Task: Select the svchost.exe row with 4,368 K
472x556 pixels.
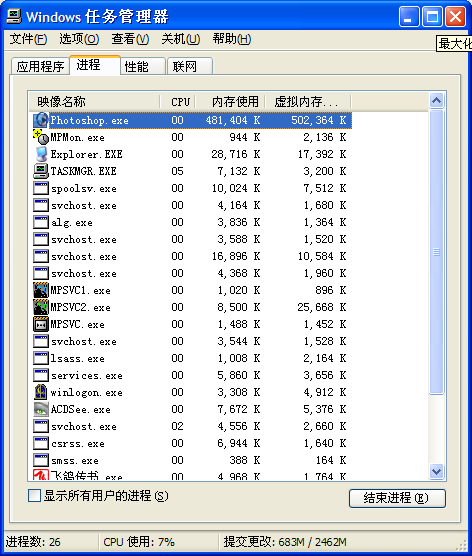Action: pos(190,273)
